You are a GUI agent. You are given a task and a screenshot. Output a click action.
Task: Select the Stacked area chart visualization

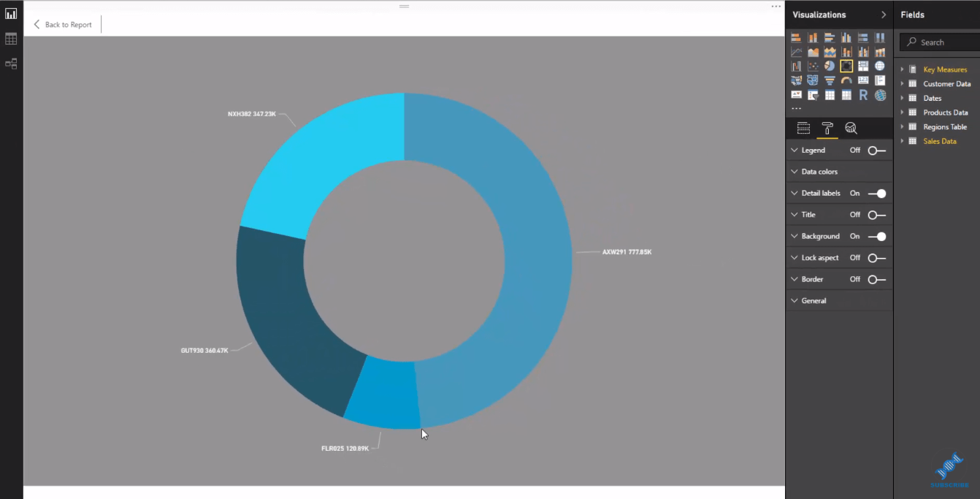tap(830, 52)
